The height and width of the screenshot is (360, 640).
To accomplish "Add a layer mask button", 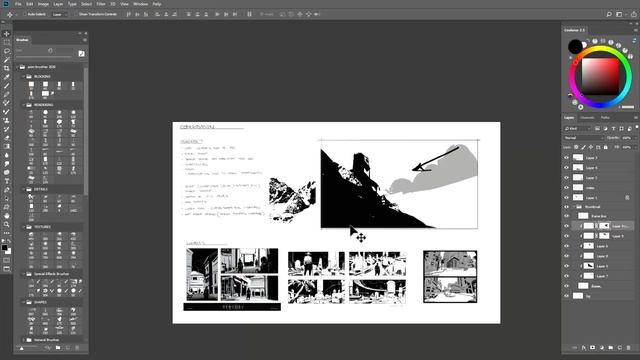I will point(593,348).
